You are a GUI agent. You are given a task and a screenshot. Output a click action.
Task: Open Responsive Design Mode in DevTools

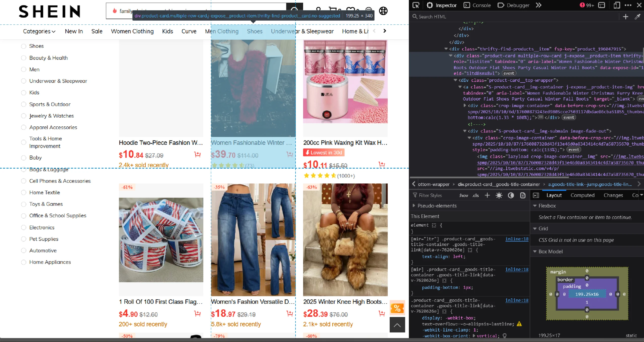click(x=617, y=5)
